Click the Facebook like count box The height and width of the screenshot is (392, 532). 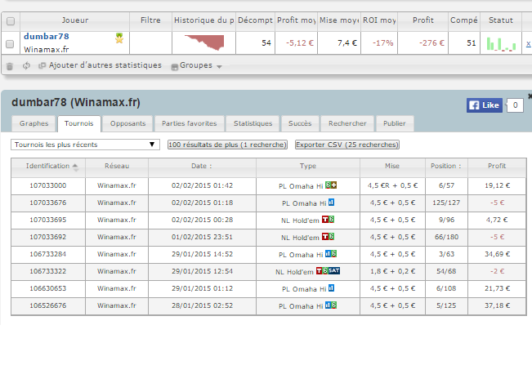click(515, 105)
